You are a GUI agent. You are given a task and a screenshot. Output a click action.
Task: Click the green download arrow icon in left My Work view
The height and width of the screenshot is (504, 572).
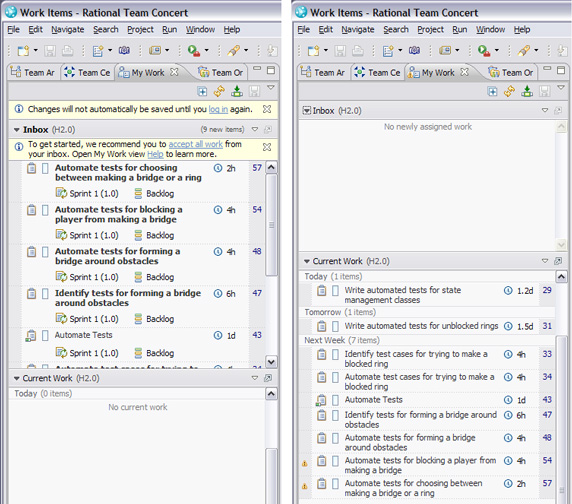237,91
